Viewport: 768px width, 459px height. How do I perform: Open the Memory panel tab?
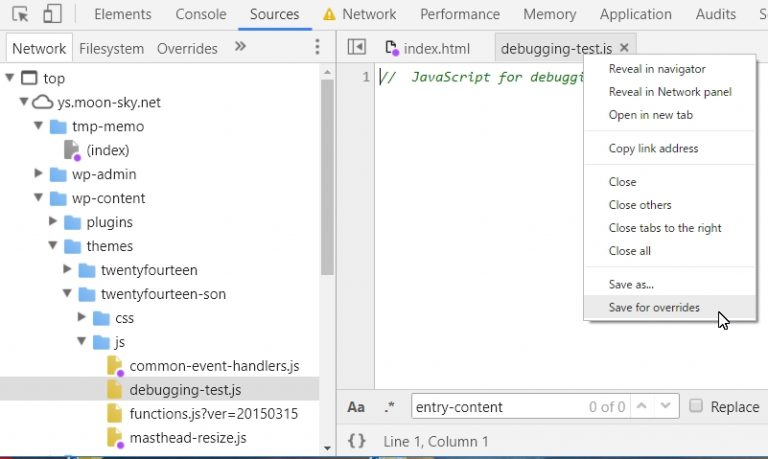coord(550,14)
